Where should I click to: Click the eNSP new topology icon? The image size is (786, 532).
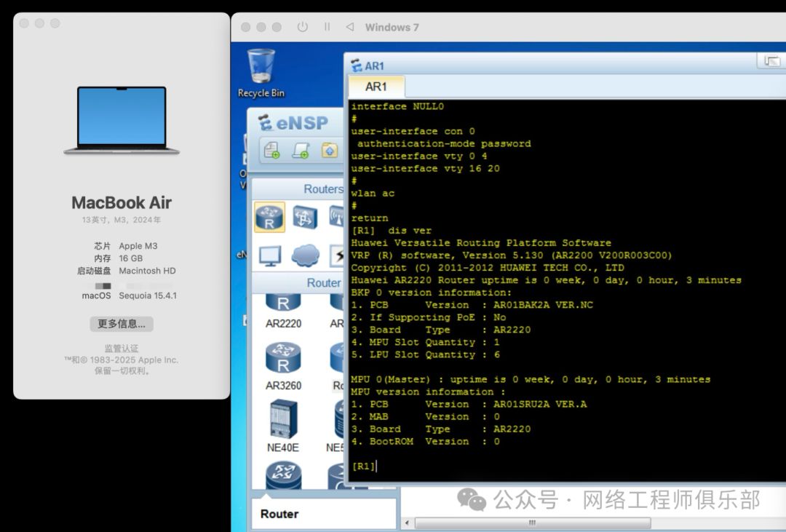tap(272, 150)
